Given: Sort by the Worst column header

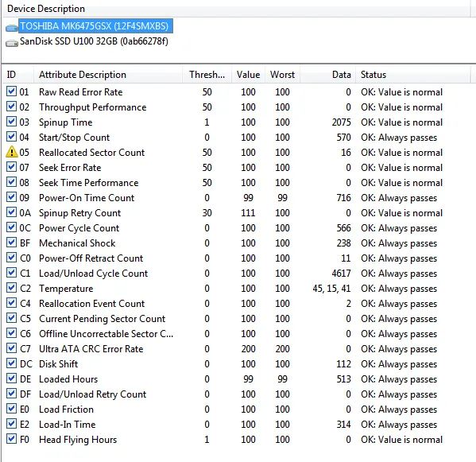Looking at the screenshot, I should (x=282, y=75).
